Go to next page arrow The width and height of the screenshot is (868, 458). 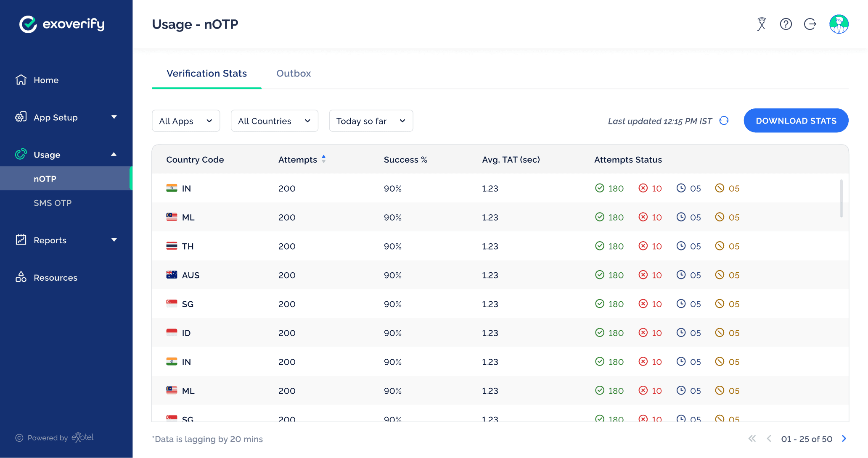click(844, 439)
